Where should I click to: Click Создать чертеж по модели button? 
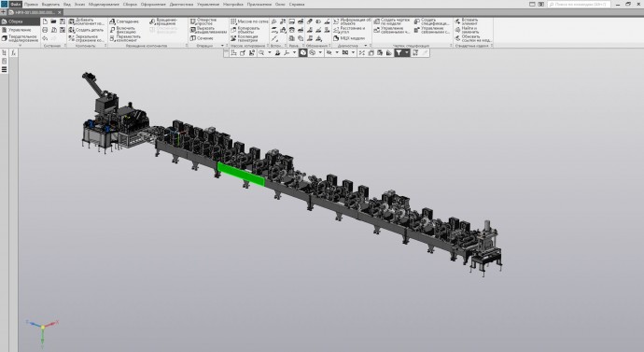click(392, 21)
